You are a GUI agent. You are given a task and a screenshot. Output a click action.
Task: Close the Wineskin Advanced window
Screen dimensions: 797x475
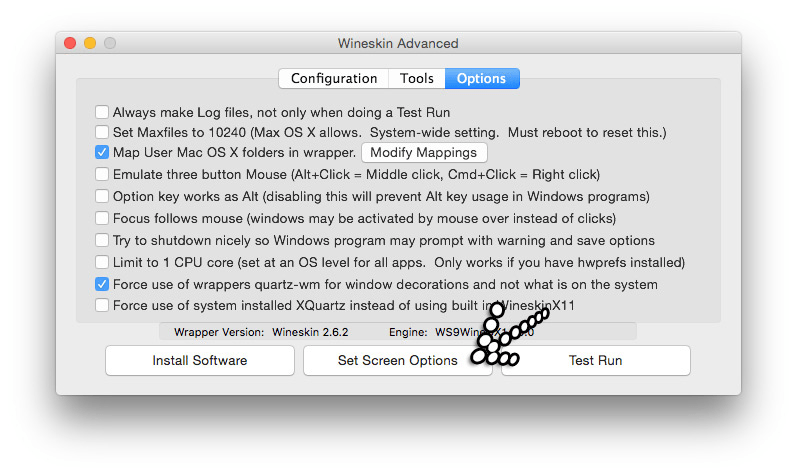(x=70, y=43)
